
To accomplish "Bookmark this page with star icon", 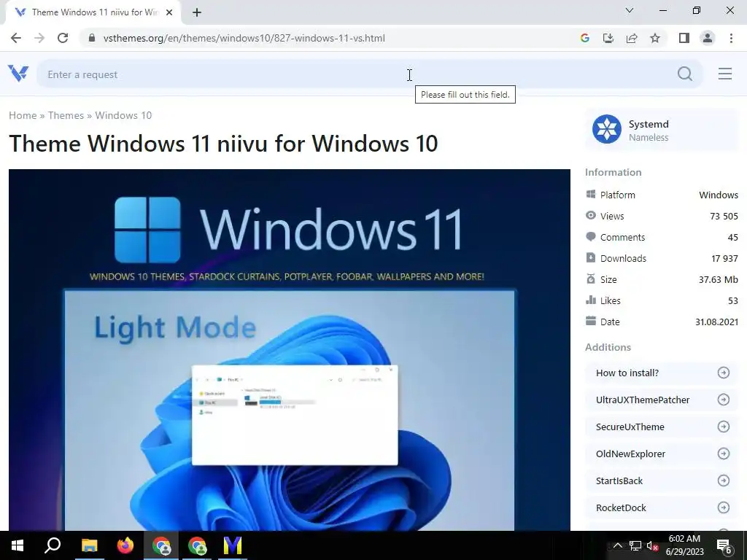I will [655, 38].
